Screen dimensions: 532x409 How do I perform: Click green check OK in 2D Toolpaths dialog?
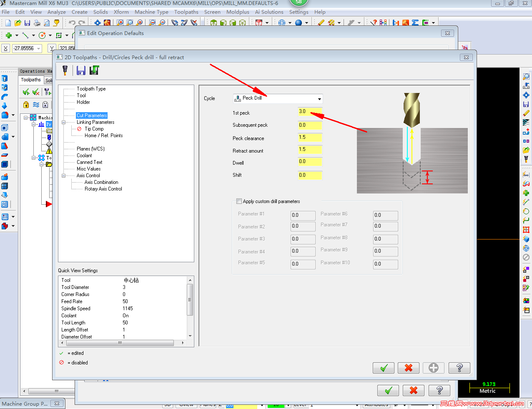(x=384, y=368)
